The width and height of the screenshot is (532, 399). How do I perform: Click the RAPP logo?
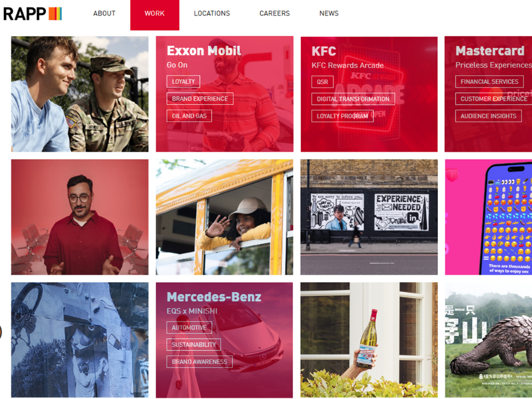(32, 14)
